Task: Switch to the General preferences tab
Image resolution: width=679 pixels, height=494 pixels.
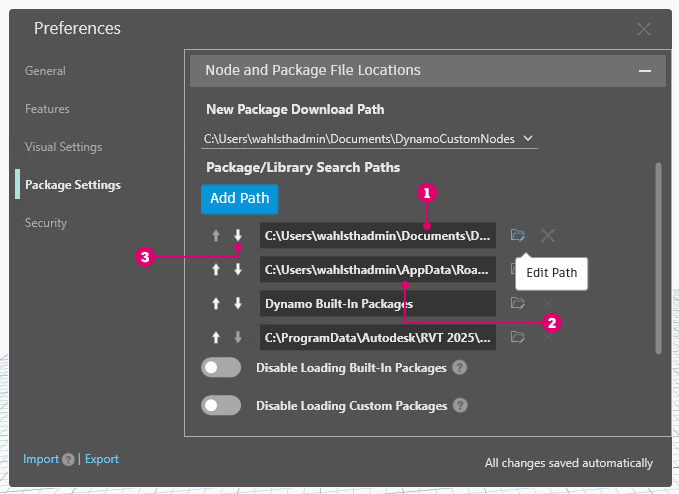Action: (45, 71)
